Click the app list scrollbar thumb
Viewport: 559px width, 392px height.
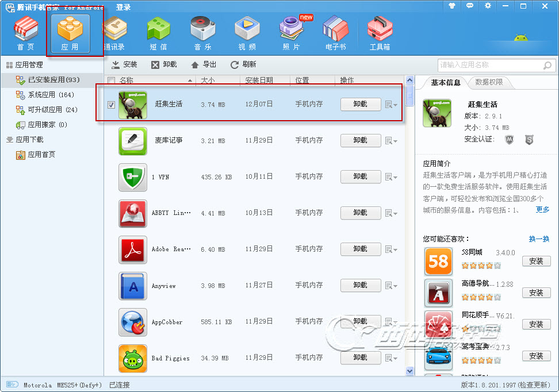pyautogui.click(x=409, y=95)
